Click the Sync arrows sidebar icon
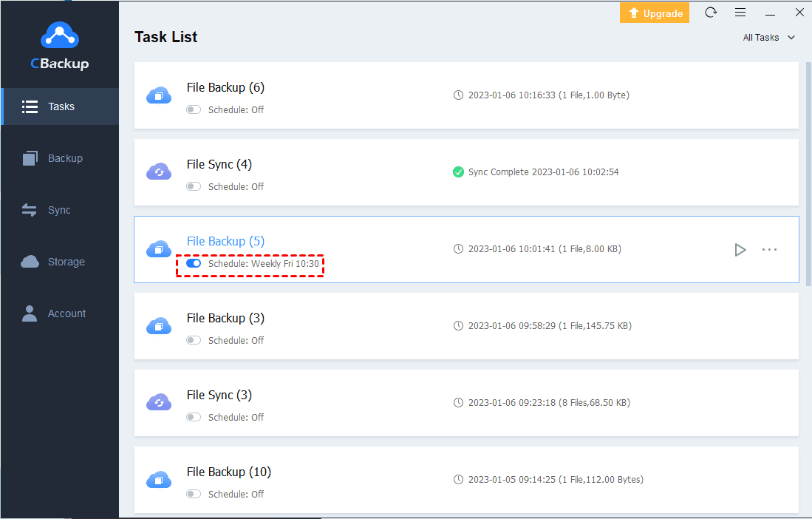The image size is (812, 519). [x=29, y=210]
